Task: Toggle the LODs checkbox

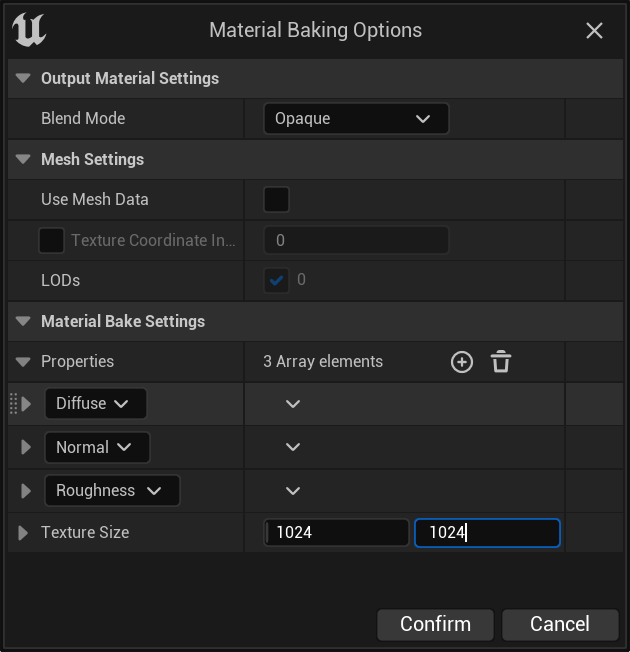Action: (276, 281)
